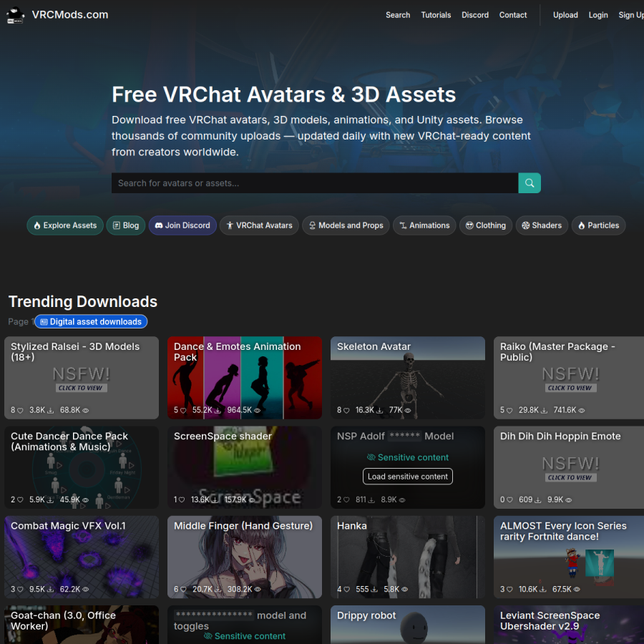
Task: Open the Login nav link
Action: coord(598,15)
